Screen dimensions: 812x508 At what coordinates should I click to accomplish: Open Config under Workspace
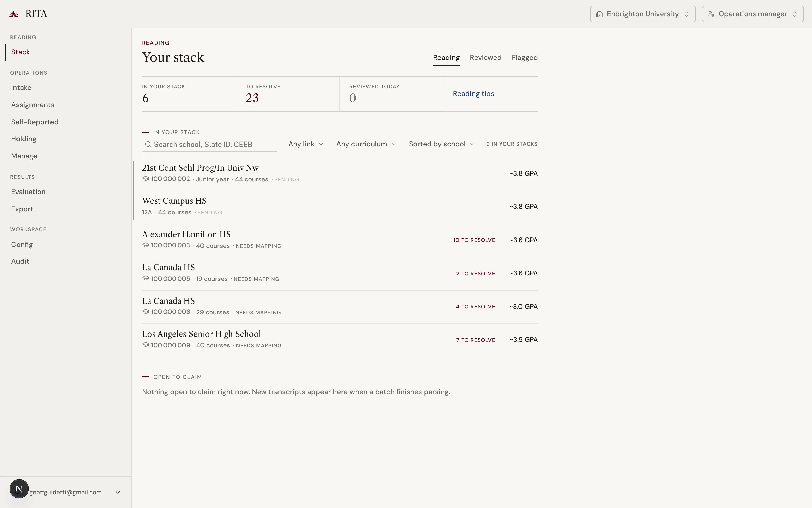(x=22, y=245)
